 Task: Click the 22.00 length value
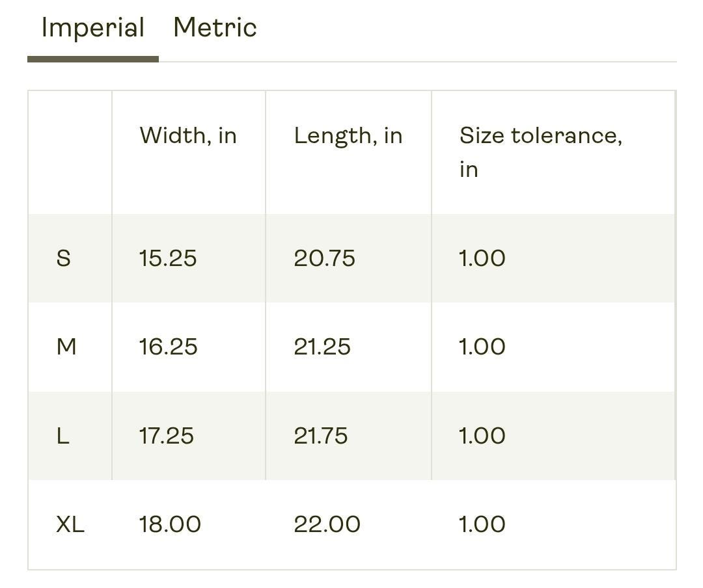coord(327,524)
